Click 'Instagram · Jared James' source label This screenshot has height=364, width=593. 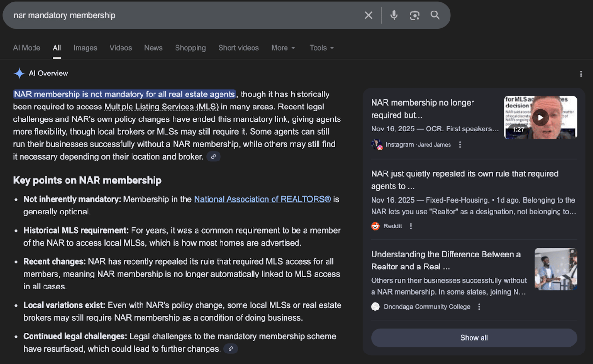click(418, 145)
